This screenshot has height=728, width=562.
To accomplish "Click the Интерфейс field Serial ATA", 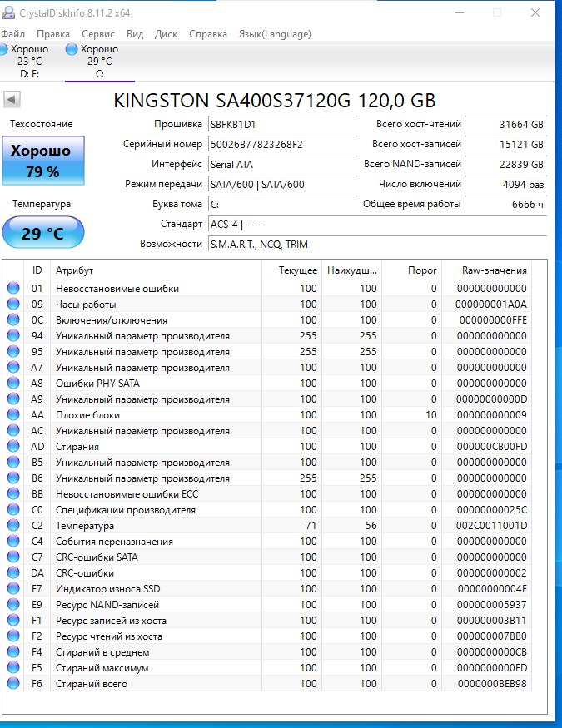I will pos(282,165).
